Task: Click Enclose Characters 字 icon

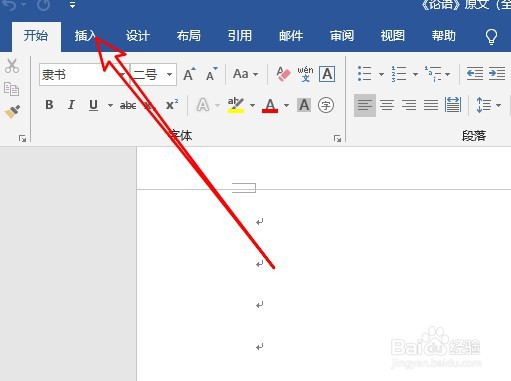Action: [326, 105]
